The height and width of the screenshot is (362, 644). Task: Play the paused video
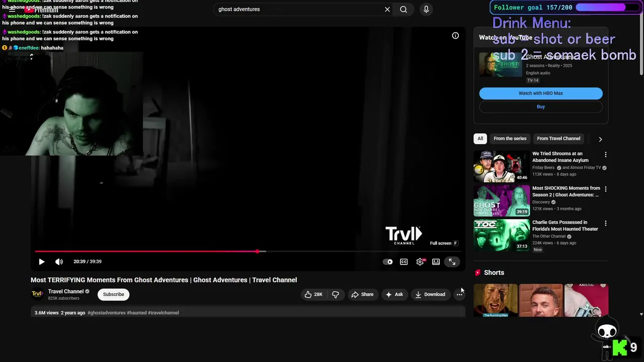click(x=42, y=261)
